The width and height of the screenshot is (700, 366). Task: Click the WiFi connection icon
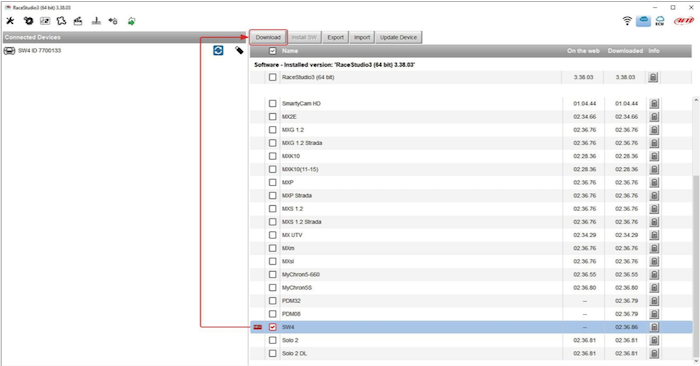click(627, 21)
